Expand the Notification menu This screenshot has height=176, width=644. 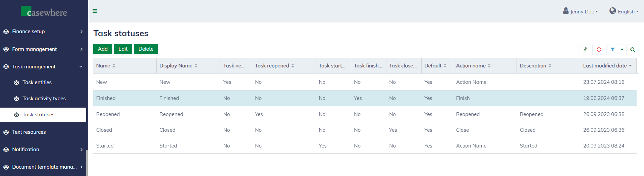pyautogui.click(x=43, y=150)
